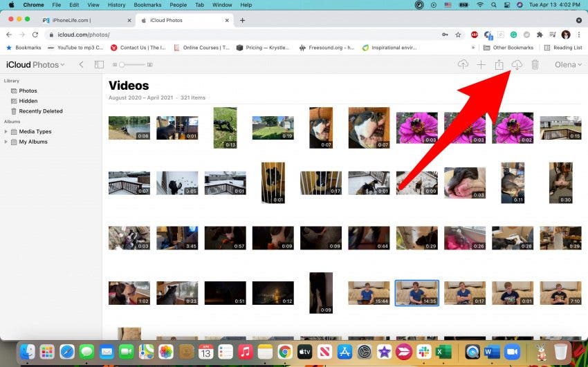The width and height of the screenshot is (588, 367).
Task: Open the share icon in iCloud toolbar
Action: click(499, 65)
